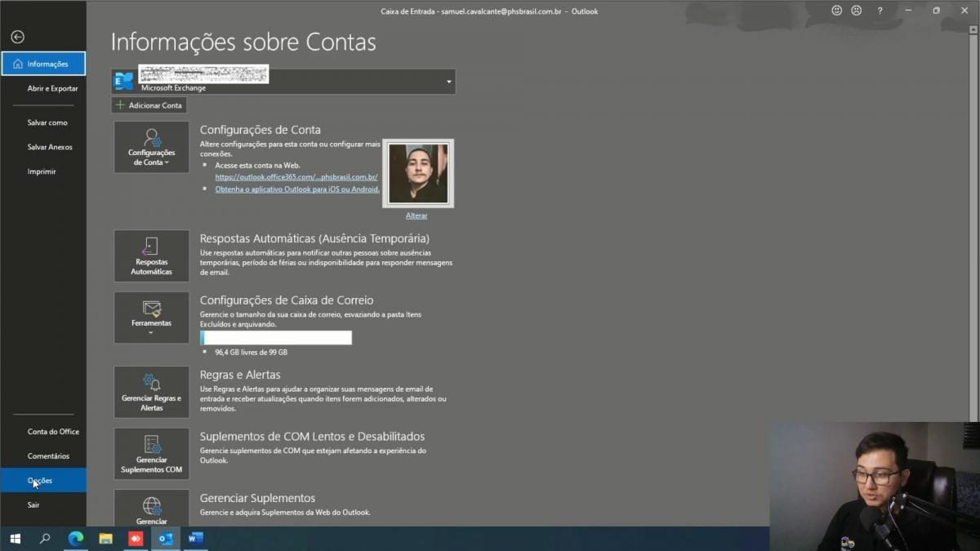Click Suplementos de COM Lentos e Desabilitados heading
The width and height of the screenshot is (980, 551).
[312, 437]
